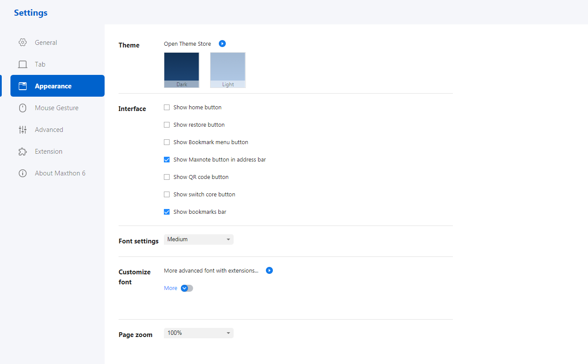Viewport: 588px width, 364px height.
Task: Open the Font settings Medium dropdown
Action: 199,239
